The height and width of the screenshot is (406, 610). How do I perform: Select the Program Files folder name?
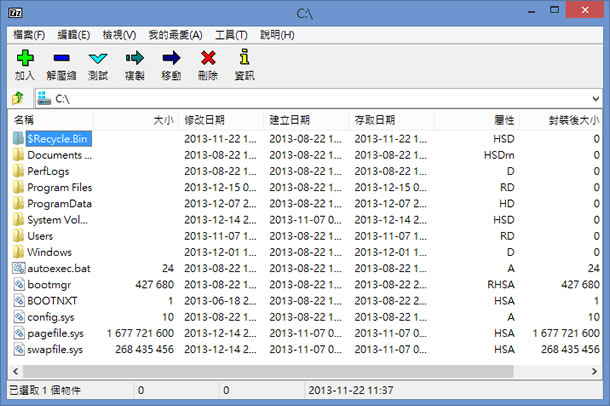click(x=60, y=187)
